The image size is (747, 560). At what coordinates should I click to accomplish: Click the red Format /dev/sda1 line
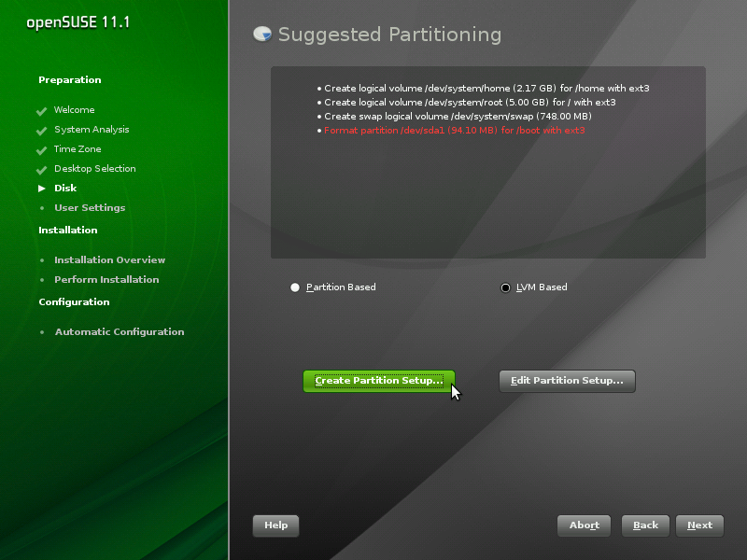pos(455,131)
